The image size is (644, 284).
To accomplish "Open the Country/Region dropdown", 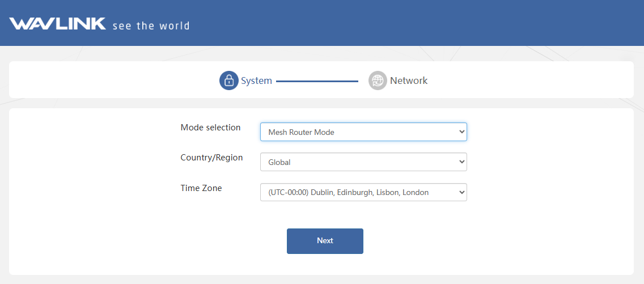I will point(363,162).
